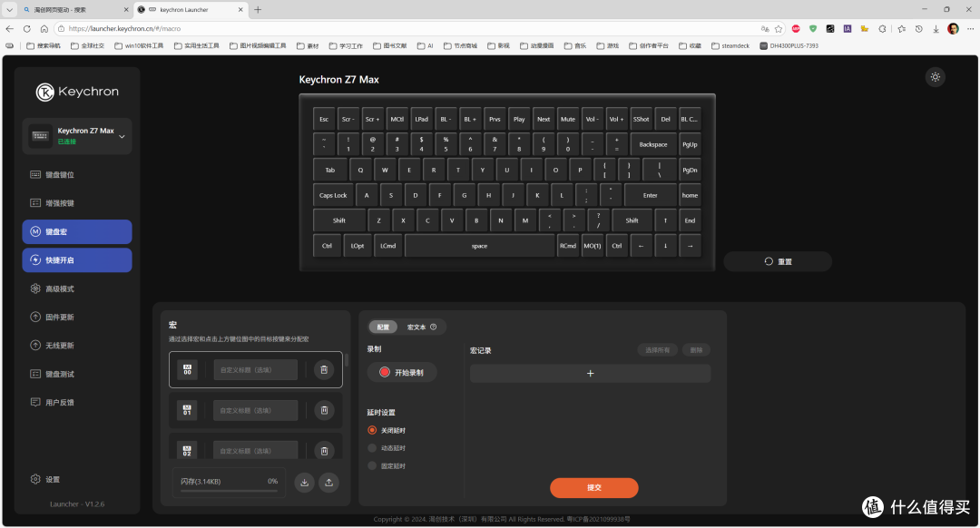Go to 固件更新 firmware update page
The width and height of the screenshot is (980, 528).
tap(77, 317)
